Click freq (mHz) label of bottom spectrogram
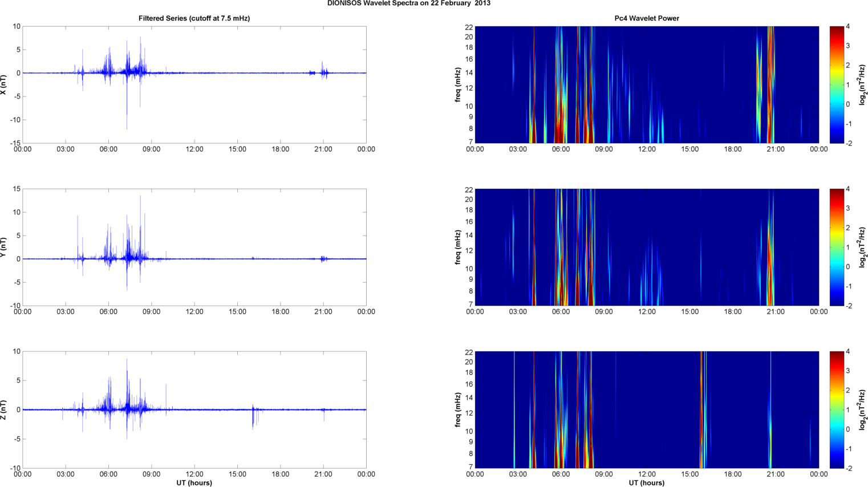This screenshot has width=868, height=487. click(x=457, y=409)
